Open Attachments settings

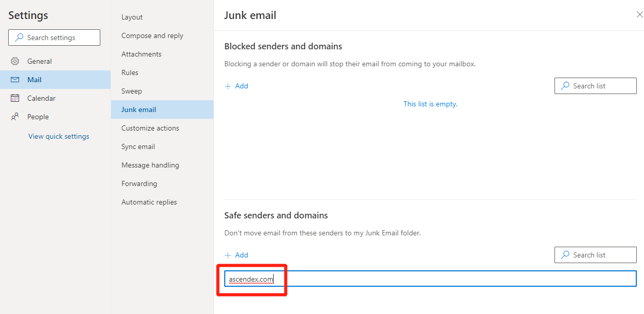coord(141,54)
